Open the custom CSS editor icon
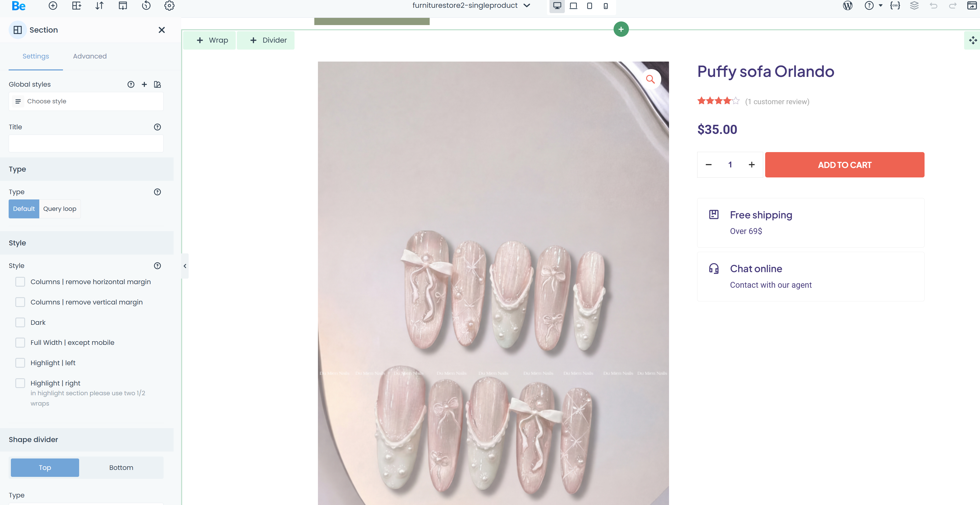The image size is (980, 505). (x=895, y=6)
